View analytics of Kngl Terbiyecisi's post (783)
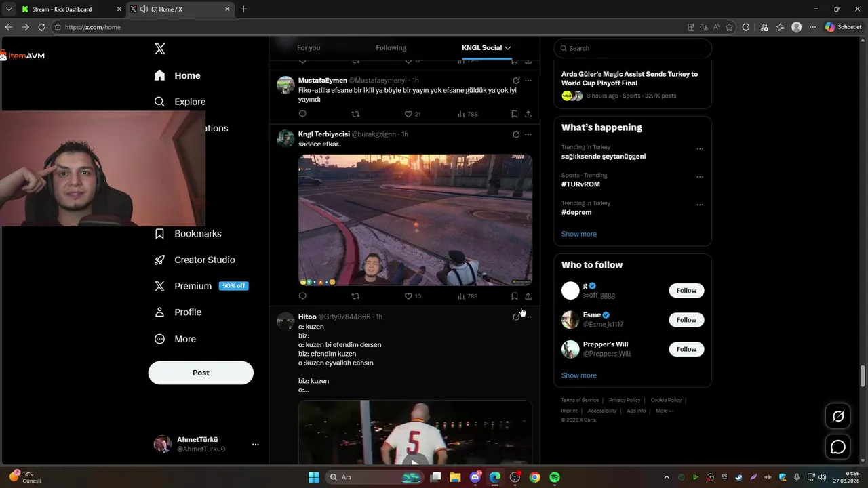 click(468, 296)
